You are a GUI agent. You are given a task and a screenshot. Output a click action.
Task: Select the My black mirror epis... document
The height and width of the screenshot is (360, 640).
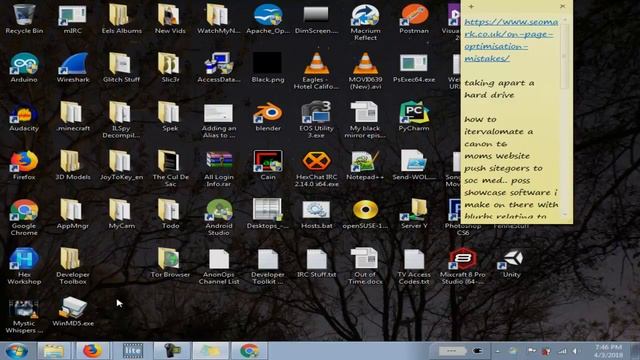(365, 119)
